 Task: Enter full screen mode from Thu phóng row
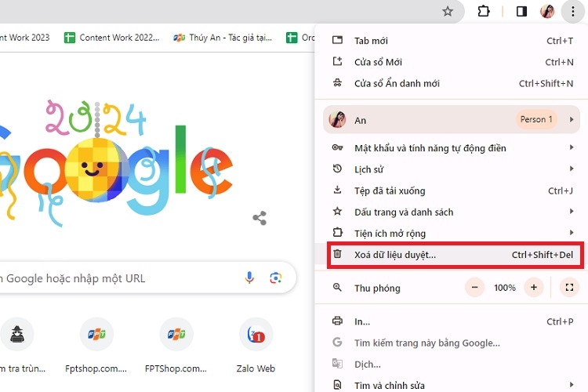click(x=569, y=288)
